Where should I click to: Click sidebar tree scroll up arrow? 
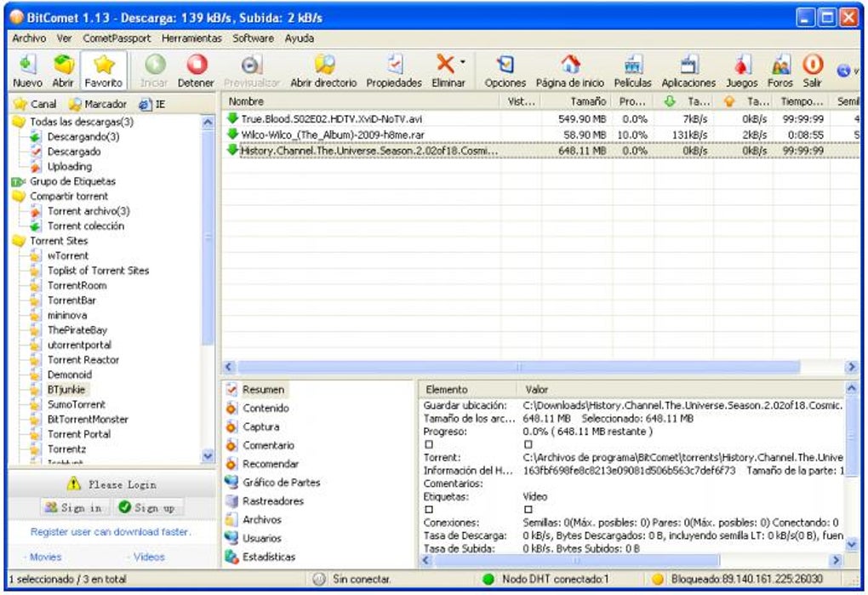coord(208,122)
